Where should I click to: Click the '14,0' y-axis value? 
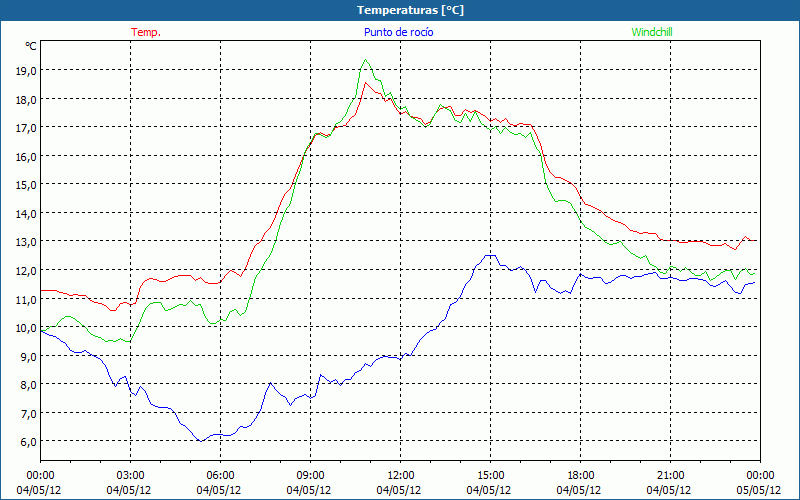[26, 214]
